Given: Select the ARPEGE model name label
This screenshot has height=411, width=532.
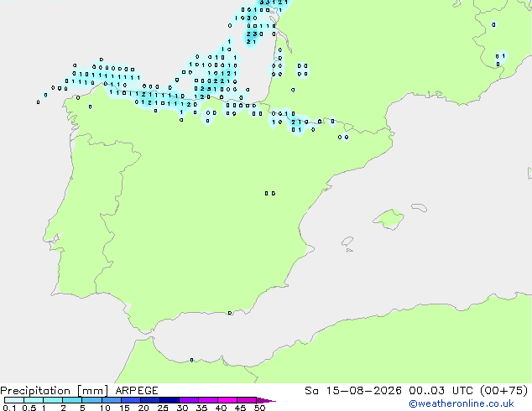Looking at the screenshot, I should tap(137, 391).
